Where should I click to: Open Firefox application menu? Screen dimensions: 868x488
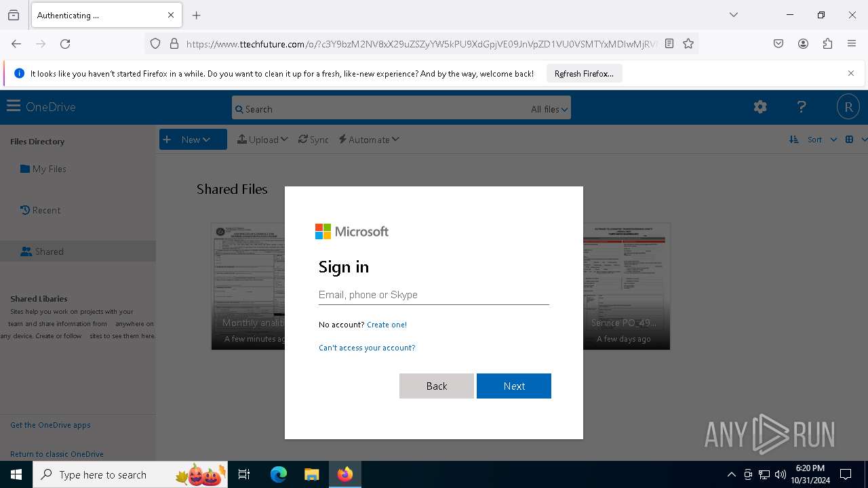point(852,43)
